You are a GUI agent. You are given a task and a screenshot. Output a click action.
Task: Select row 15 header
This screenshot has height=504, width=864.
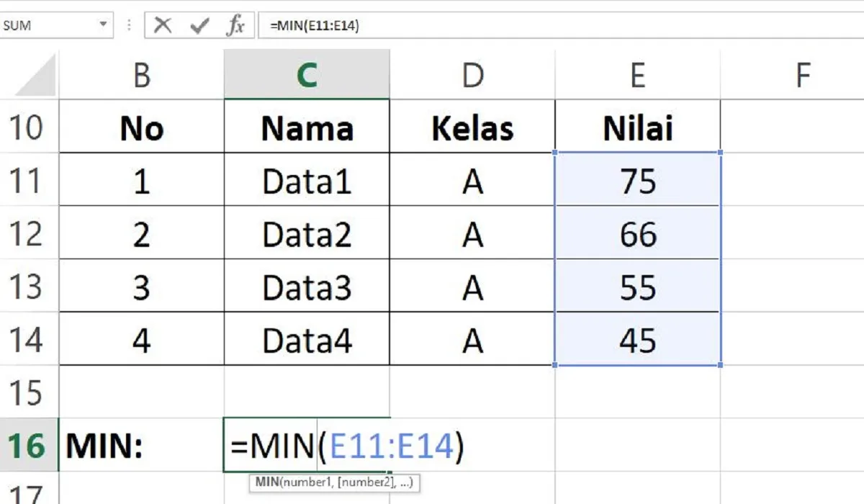coord(29,392)
